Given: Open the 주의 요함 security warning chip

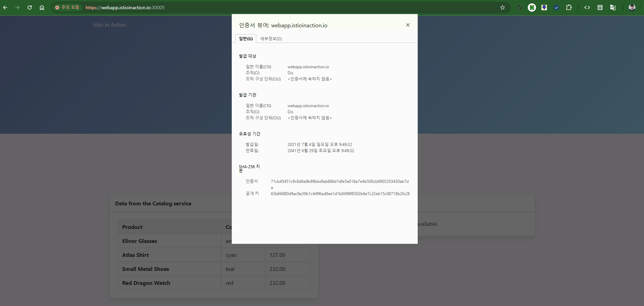Looking at the screenshot, I should pyautogui.click(x=67, y=8).
